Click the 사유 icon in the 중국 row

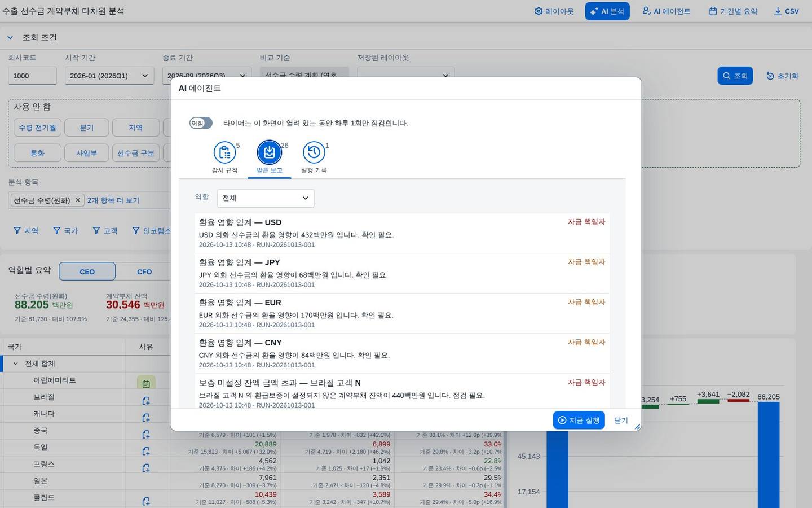[x=146, y=434]
